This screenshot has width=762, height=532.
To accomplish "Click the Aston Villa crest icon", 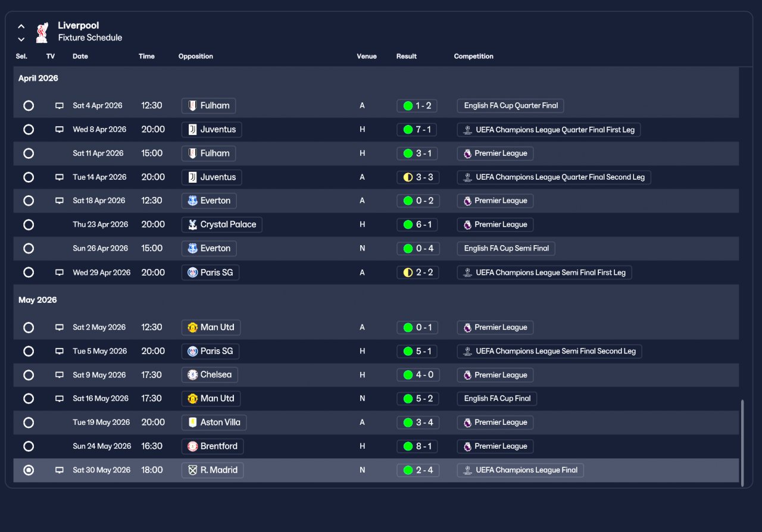I will click(192, 423).
